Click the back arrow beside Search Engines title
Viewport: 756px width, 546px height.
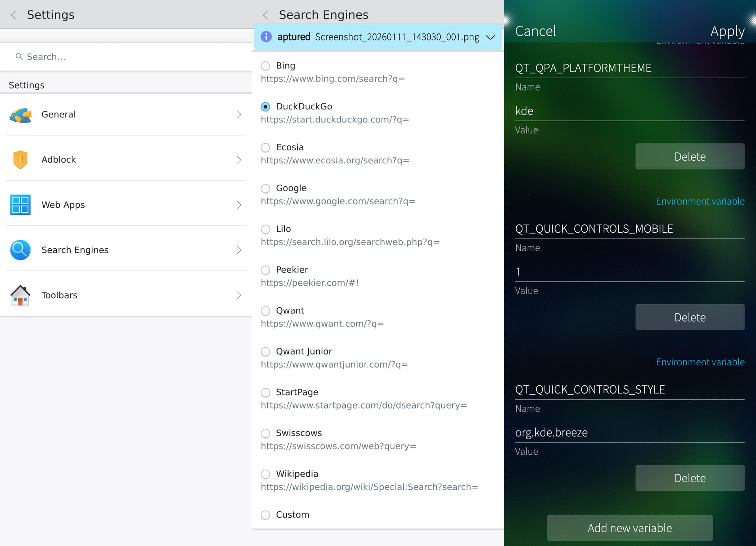[x=266, y=15]
